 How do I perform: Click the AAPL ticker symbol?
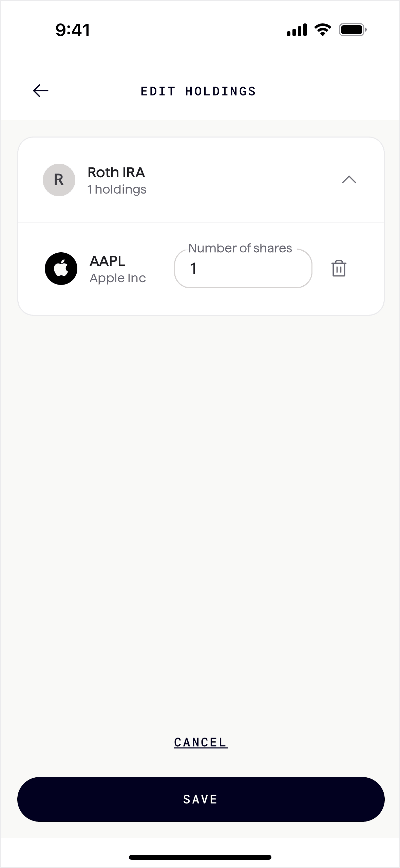click(x=108, y=261)
